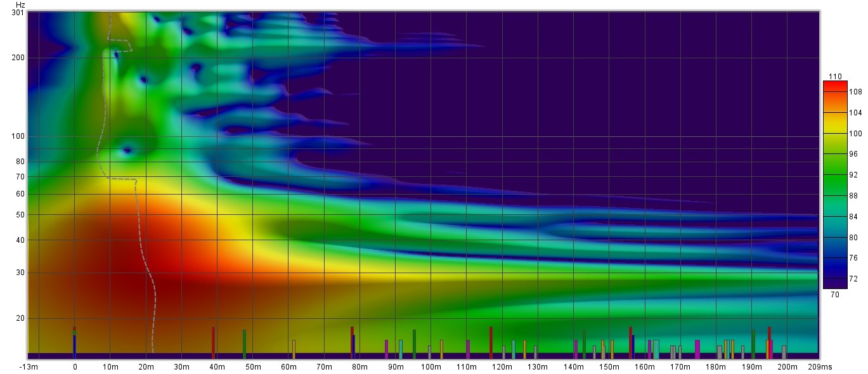Image resolution: width=868 pixels, height=374 pixels.
Task: Click the red band at 108 dB on the color scale
Action: click(x=834, y=92)
